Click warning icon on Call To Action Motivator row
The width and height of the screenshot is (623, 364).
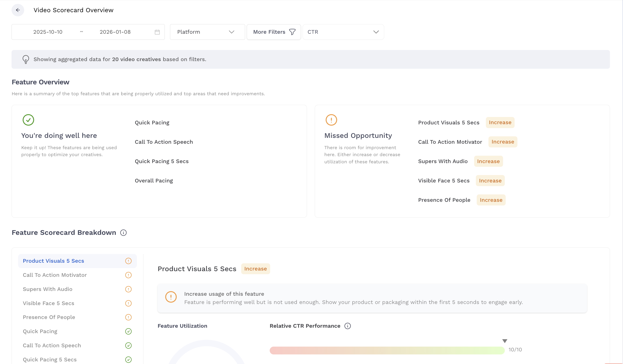point(128,275)
